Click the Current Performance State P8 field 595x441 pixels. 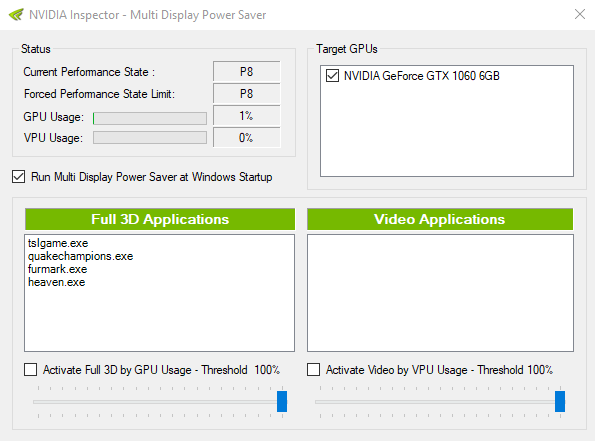coord(247,71)
